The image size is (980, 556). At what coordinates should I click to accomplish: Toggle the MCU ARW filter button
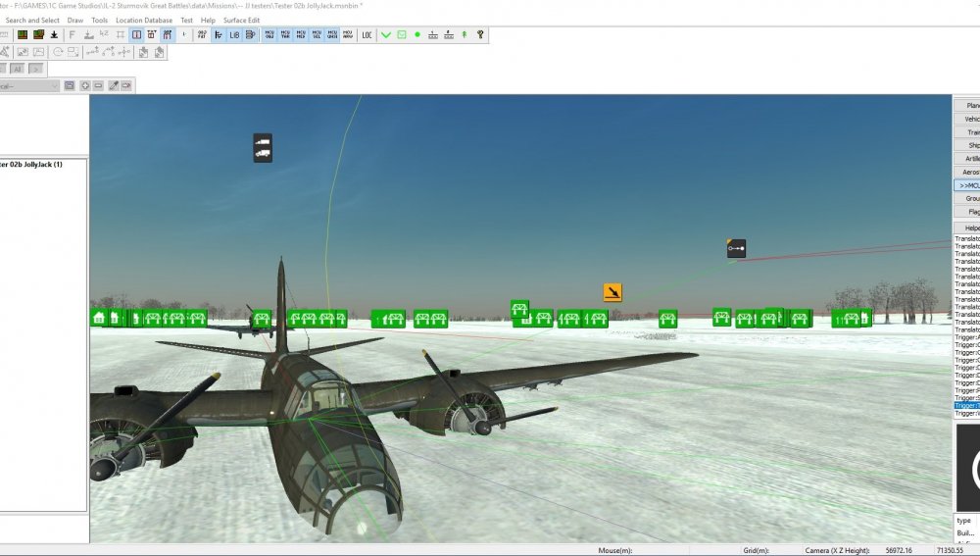pos(348,35)
